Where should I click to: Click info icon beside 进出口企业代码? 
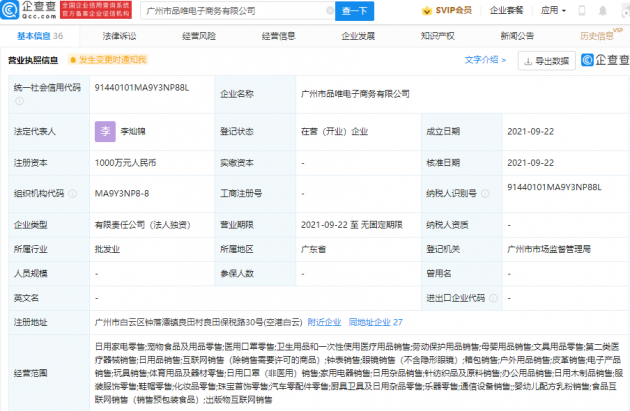click(493, 298)
